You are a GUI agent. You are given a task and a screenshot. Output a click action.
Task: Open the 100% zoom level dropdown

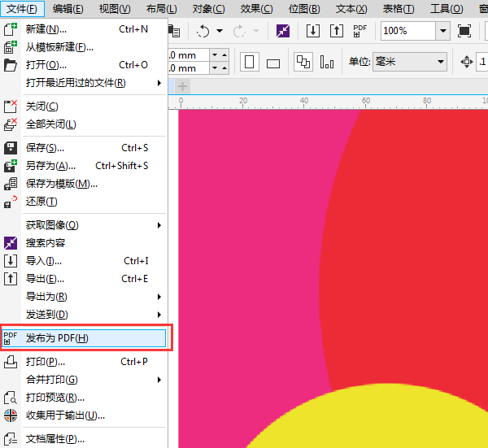pyautogui.click(x=442, y=31)
